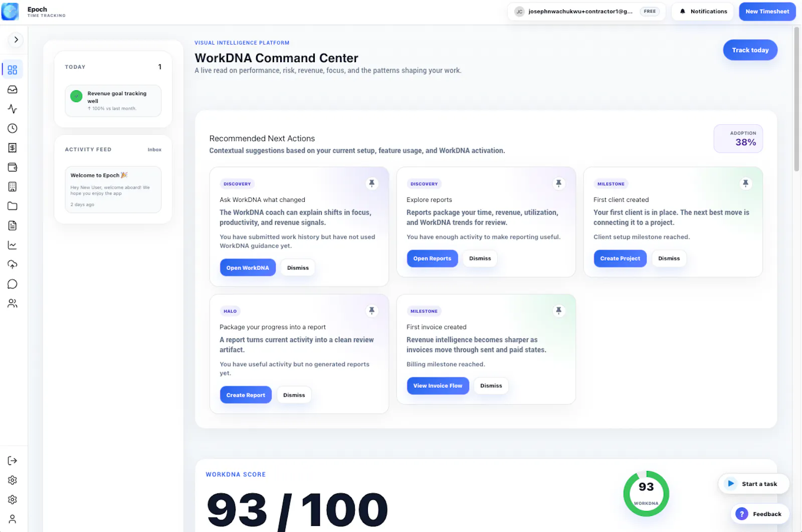802x532 pixels.
Task: Dismiss the Ask WorkDNA what changed card
Action: (298, 268)
